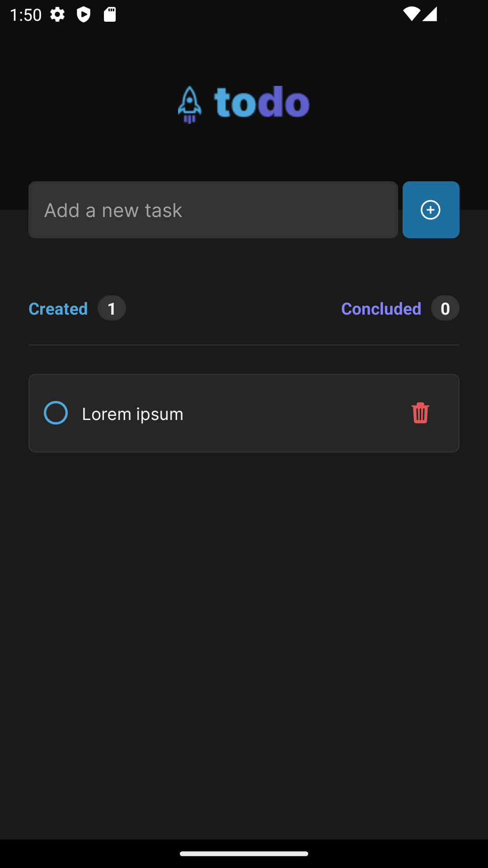Tap the Concluded counter badge showing 0
The image size is (488, 868).
[x=445, y=308]
